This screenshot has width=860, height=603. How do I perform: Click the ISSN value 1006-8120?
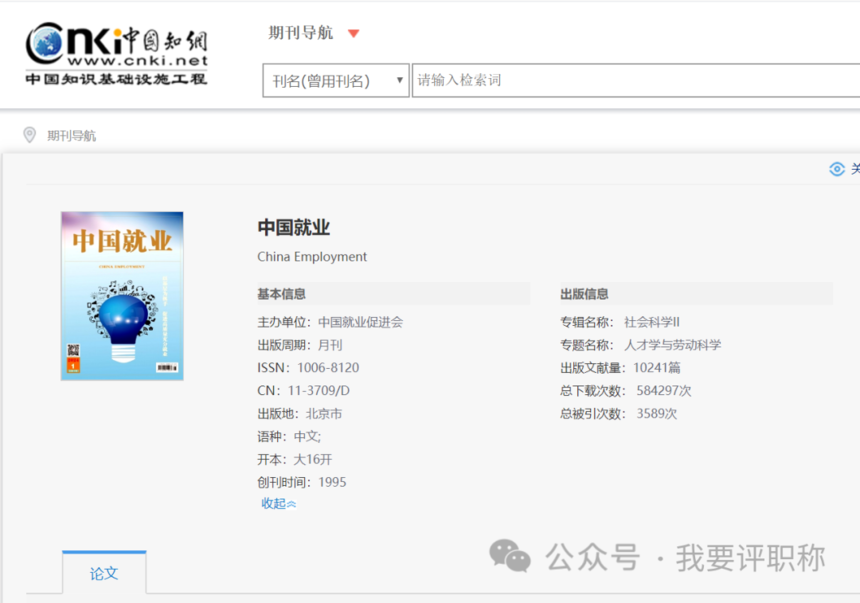pos(328,368)
